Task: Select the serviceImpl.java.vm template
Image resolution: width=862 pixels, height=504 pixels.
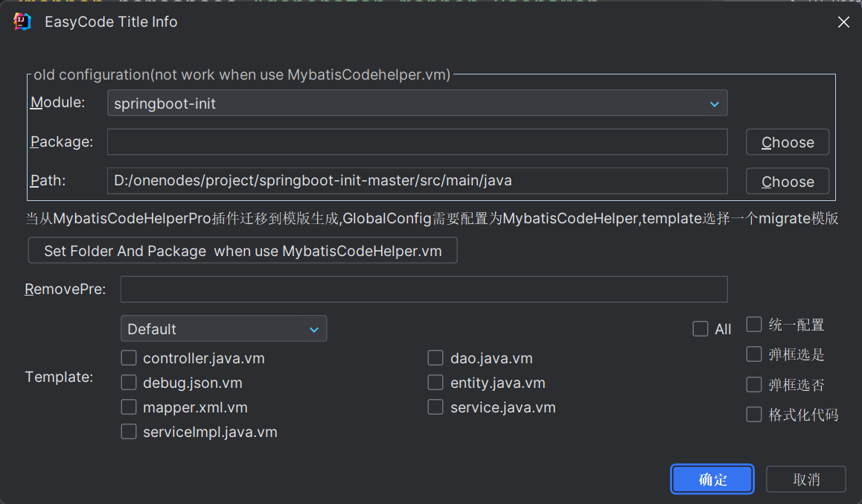Action: (129, 432)
